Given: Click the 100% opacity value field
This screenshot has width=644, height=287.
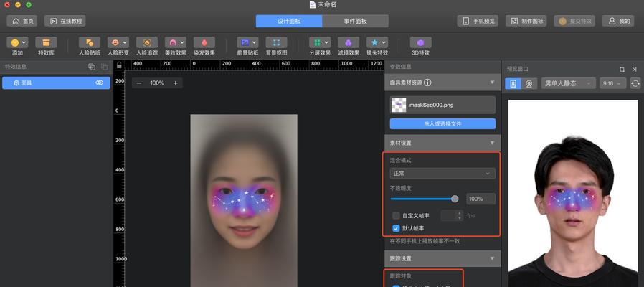Looking at the screenshot, I should [x=480, y=199].
